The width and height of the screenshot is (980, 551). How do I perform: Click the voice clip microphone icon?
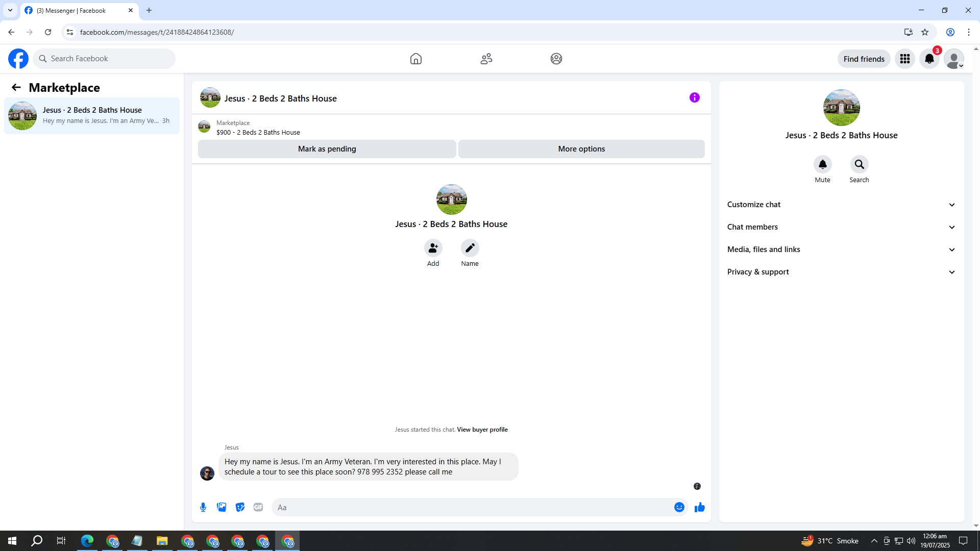coord(203,507)
